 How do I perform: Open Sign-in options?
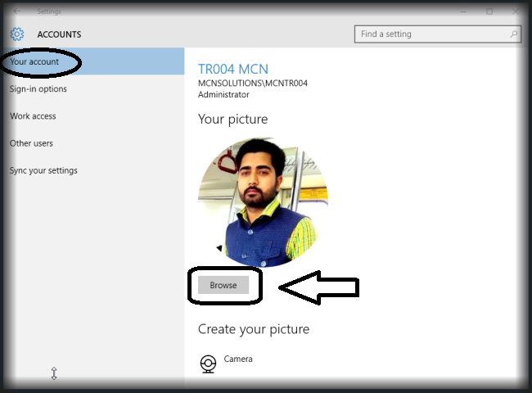(x=38, y=89)
